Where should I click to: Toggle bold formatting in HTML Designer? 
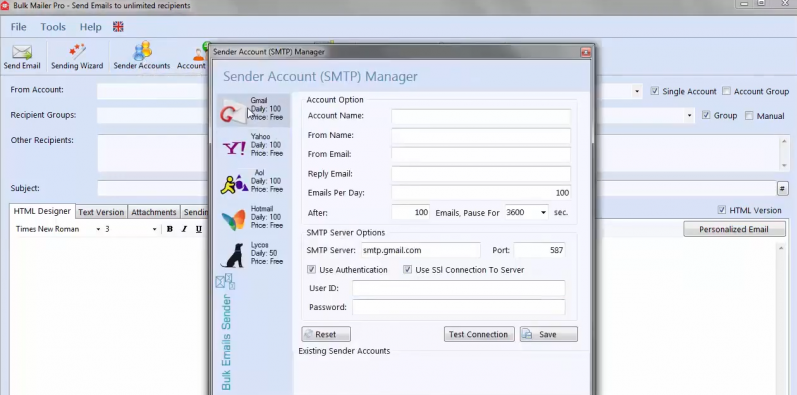170,229
